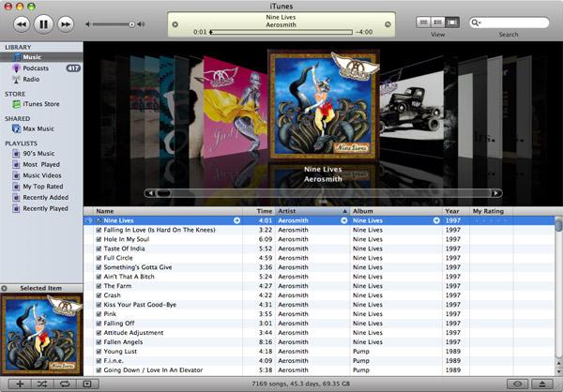This screenshot has height=392, width=563.
Task: Reverse sort on the Artist column header
Action: (312, 211)
